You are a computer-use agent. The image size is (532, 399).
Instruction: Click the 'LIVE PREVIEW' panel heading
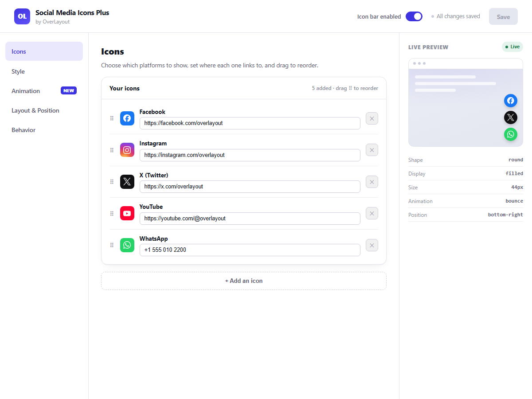[428, 47]
